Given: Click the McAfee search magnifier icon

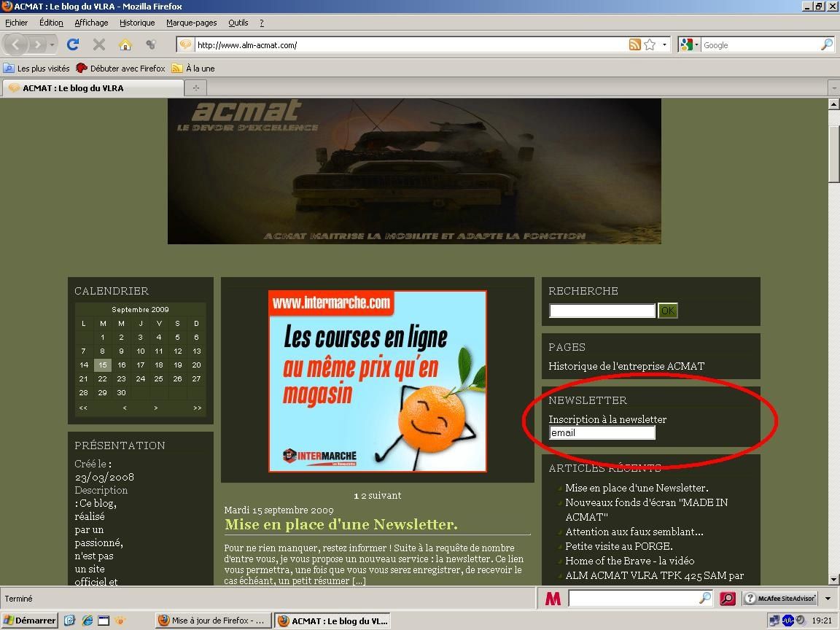Looking at the screenshot, I should pos(706,598).
